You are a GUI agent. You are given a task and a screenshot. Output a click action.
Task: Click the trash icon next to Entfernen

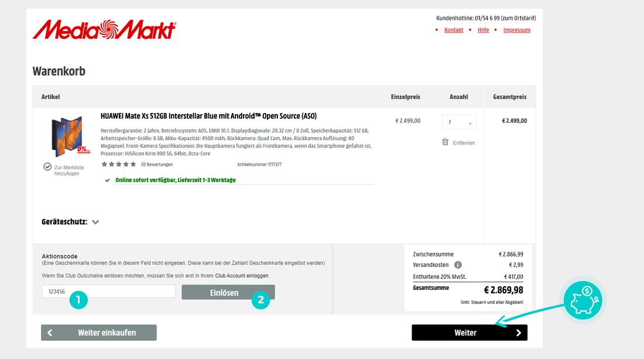pyautogui.click(x=445, y=142)
